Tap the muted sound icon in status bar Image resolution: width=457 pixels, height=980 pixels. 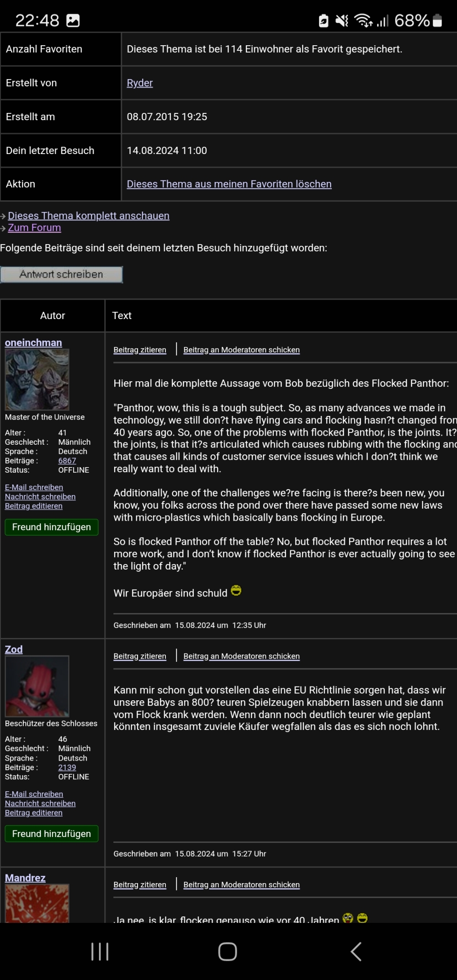342,21
